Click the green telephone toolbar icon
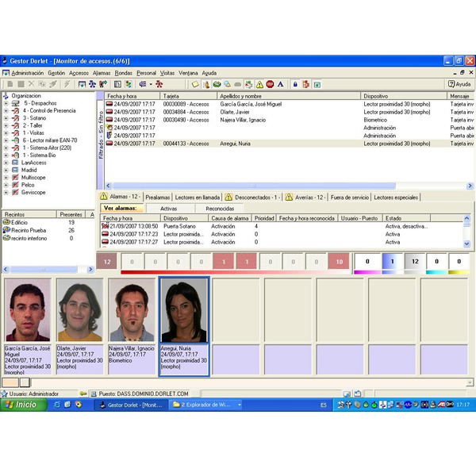 (217, 84)
